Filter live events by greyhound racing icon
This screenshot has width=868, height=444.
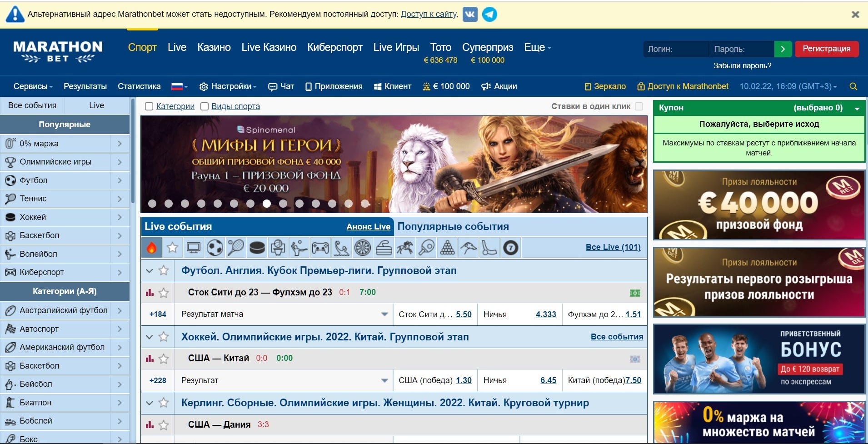[x=469, y=248]
